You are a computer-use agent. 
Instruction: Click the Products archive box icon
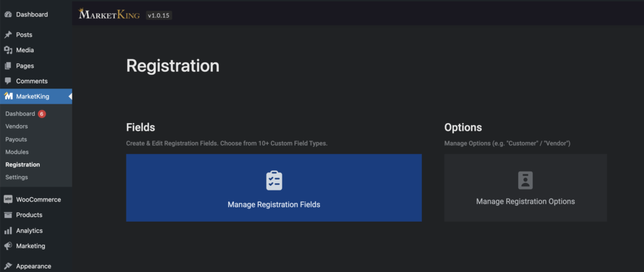(x=8, y=215)
